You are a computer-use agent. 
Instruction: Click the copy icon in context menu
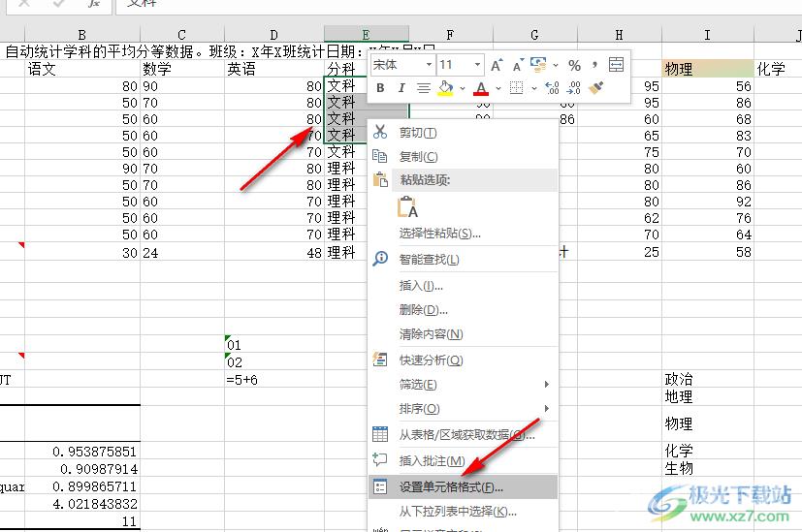coord(380,156)
